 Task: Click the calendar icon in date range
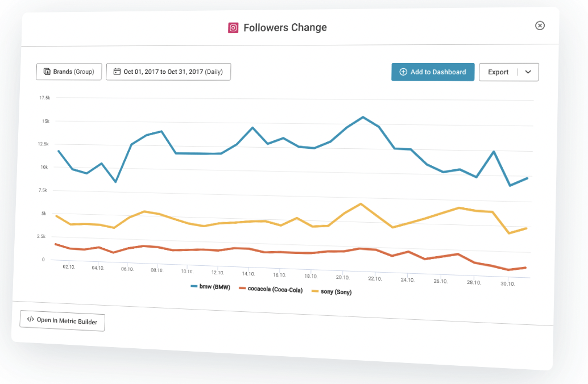click(117, 72)
